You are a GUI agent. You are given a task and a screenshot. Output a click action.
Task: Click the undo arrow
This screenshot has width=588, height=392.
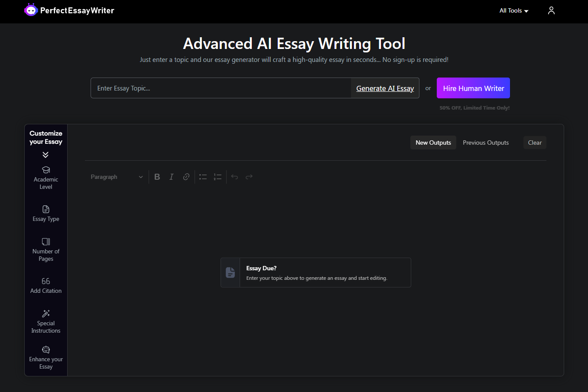[x=234, y=177]
